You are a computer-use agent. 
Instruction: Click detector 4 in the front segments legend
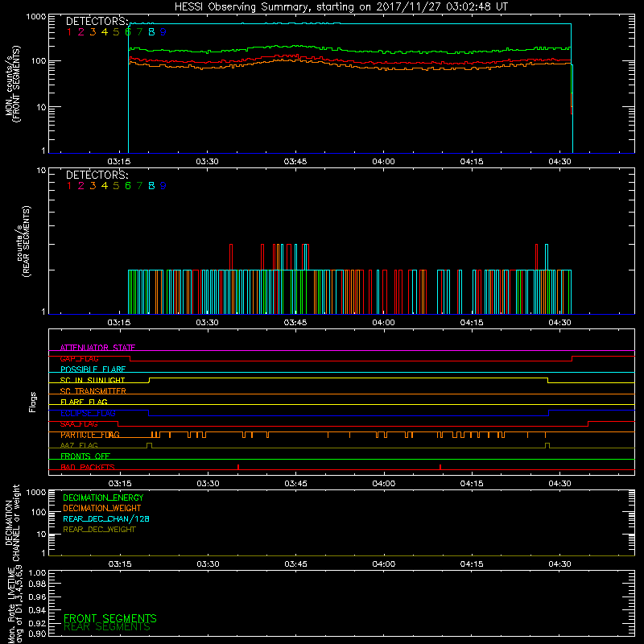(105, 32)
